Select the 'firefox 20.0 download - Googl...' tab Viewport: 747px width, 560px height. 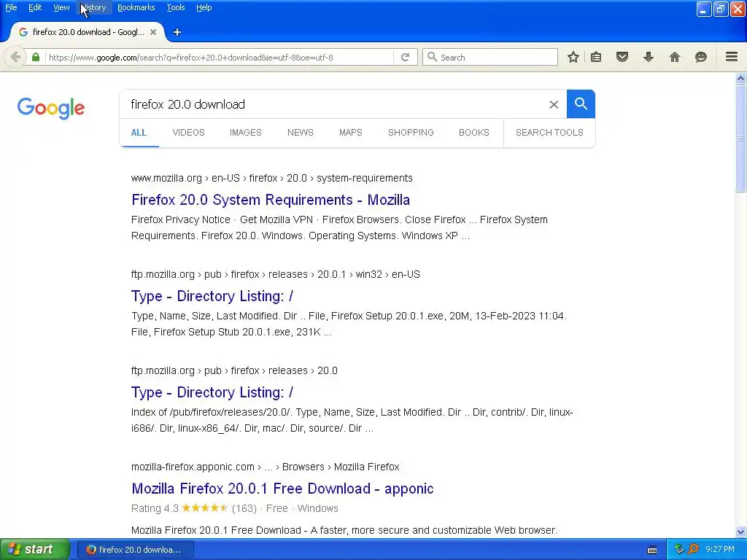[x=88, y=32]
